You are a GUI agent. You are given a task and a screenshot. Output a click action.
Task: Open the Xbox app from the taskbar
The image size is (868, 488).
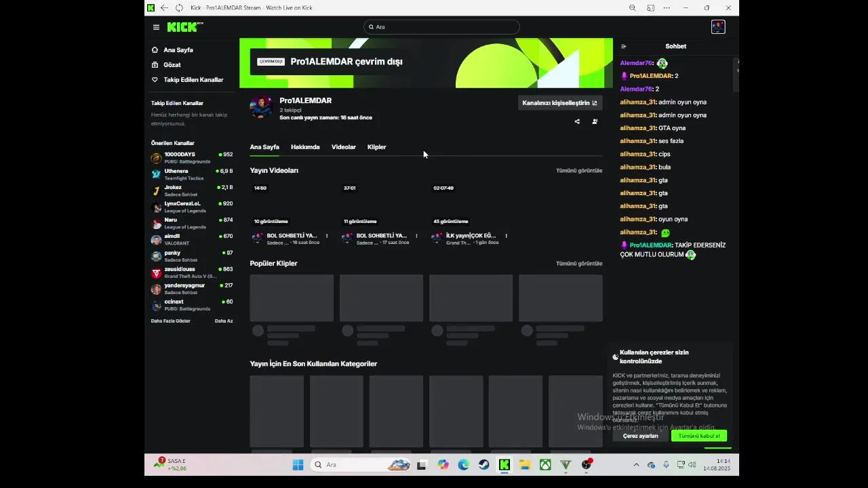point(545,465)
